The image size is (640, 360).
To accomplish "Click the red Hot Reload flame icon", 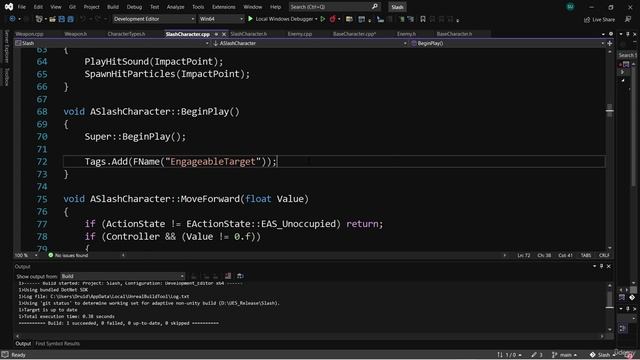I will point(333,19).
